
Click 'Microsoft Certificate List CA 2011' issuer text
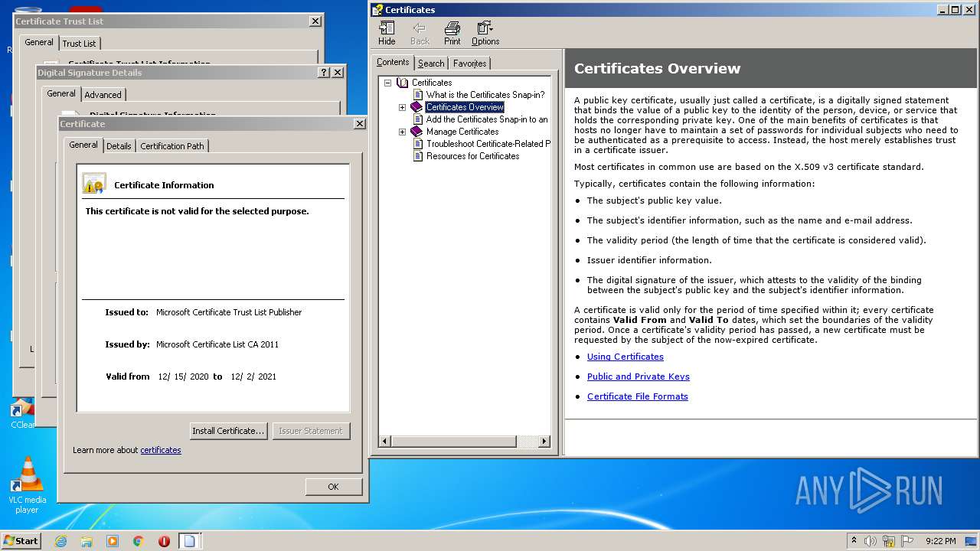(x=217, y=344)
